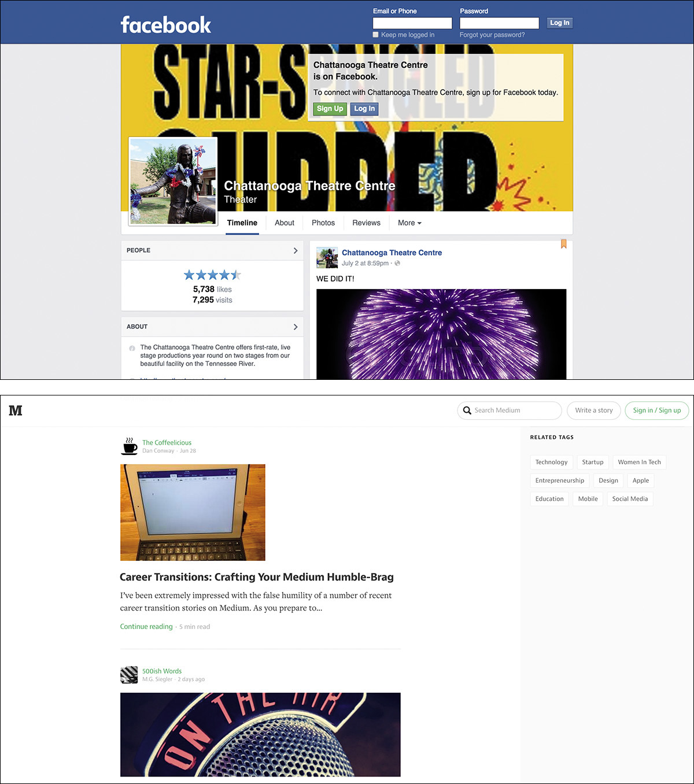
Task: Select the Entrepreneurship tag
Action: pyautogui.click(x=560, y=480)
